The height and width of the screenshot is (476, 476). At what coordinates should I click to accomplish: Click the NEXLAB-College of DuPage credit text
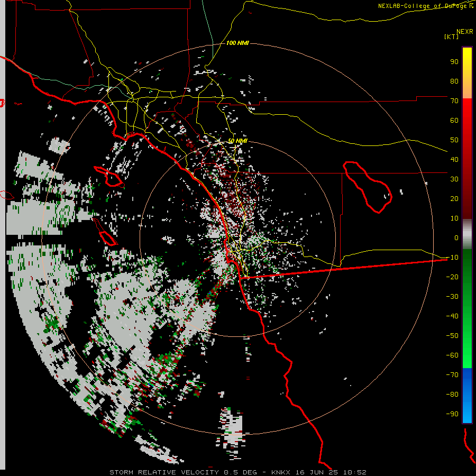pos(425,6)
